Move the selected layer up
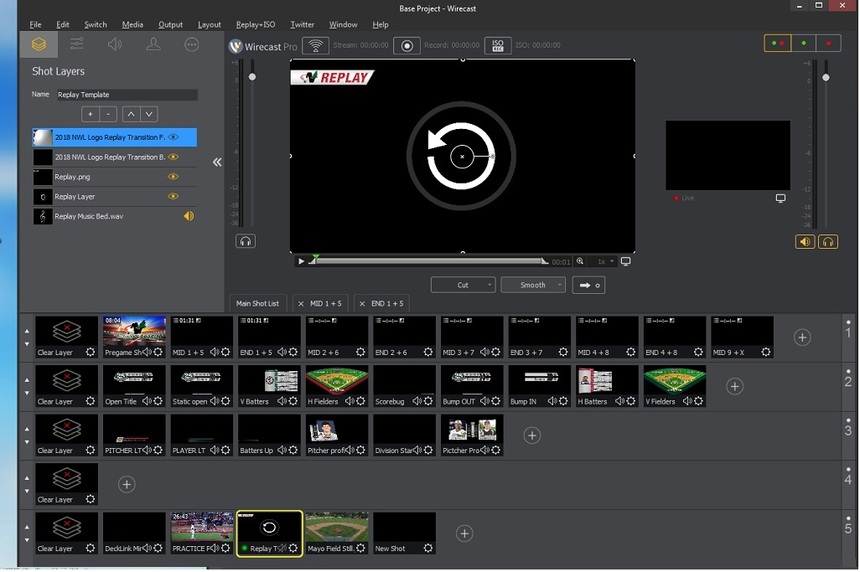 click(131, 114)
